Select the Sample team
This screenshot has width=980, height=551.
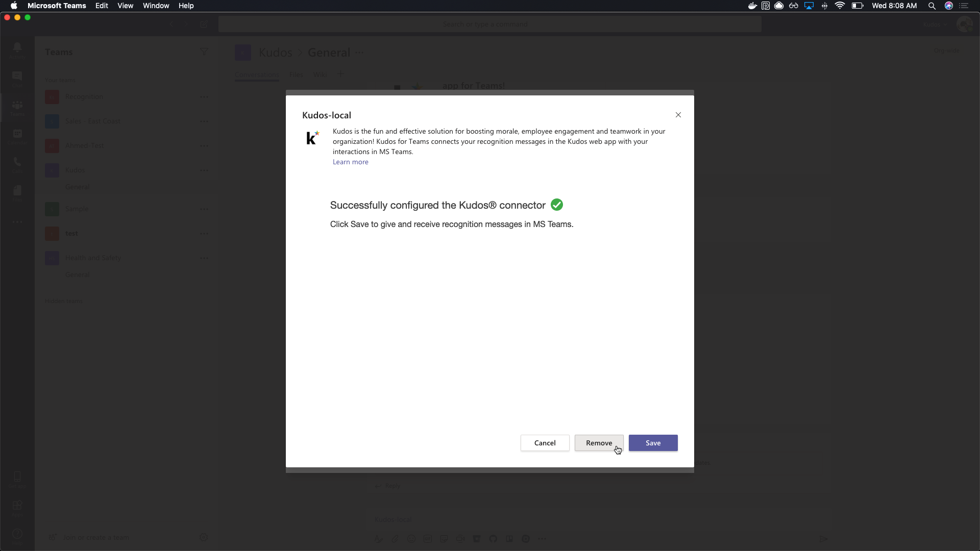(77, 209)
